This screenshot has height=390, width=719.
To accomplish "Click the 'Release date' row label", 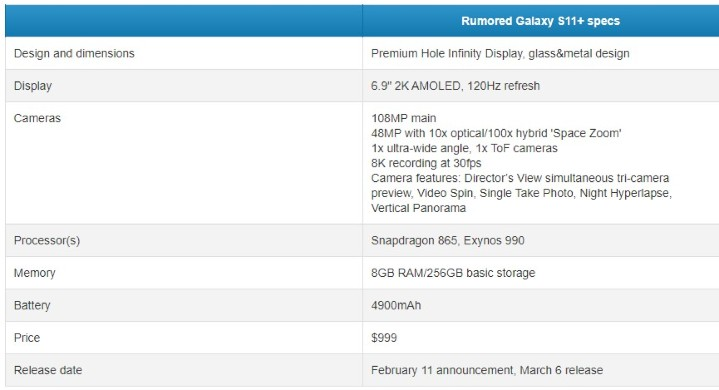I will click(48, 370).
